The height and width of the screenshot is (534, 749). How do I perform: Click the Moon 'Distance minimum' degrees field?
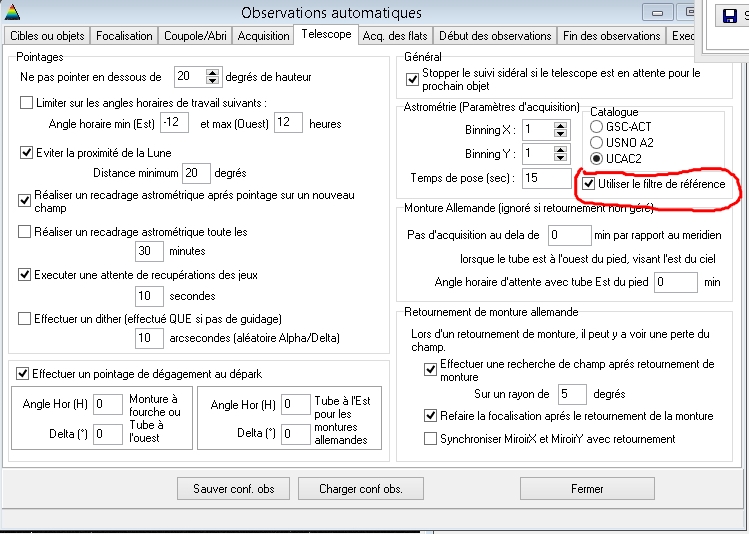point(196,173)
